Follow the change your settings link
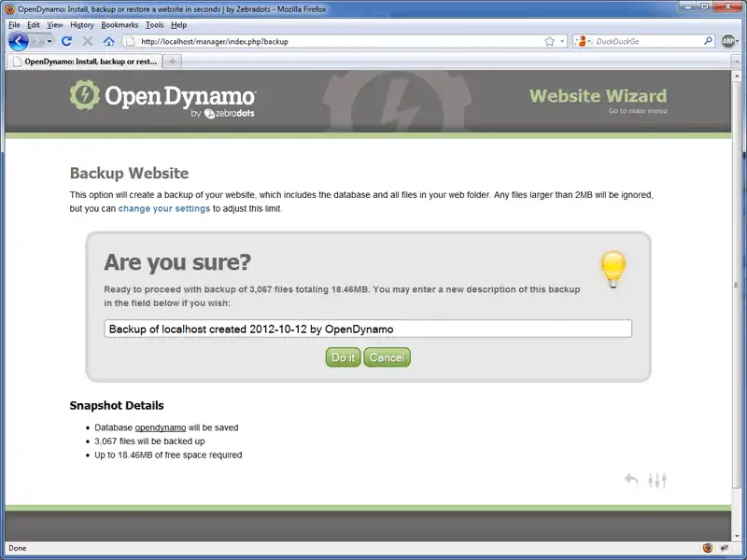The height and width of the screenshot is (560, 747). (x=164, y=208)
